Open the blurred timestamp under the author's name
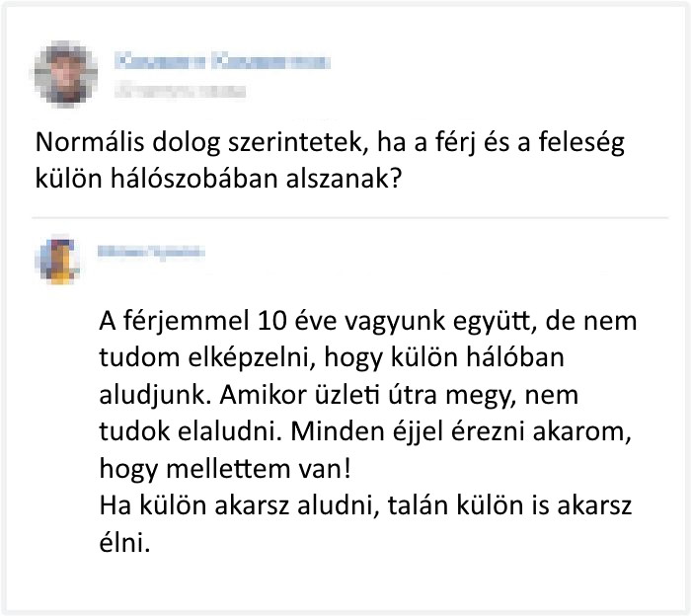This screenshot has height=616, width=691. point(180,90)
